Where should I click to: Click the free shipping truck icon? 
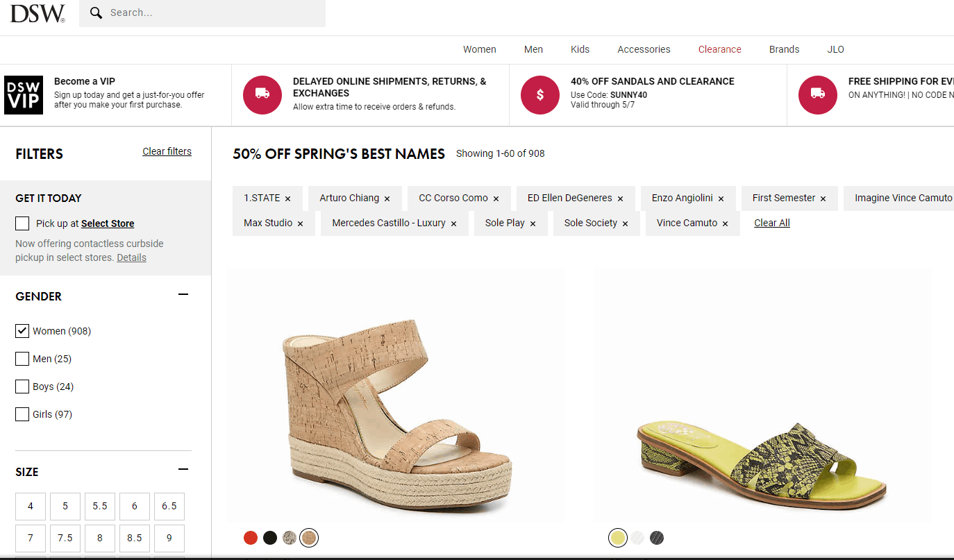(818, 95)
